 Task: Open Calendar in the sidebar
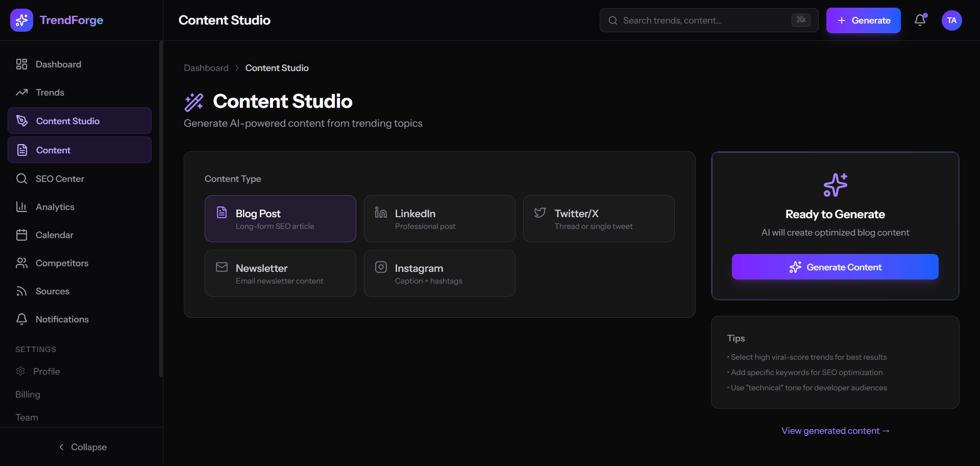(80, 235)
